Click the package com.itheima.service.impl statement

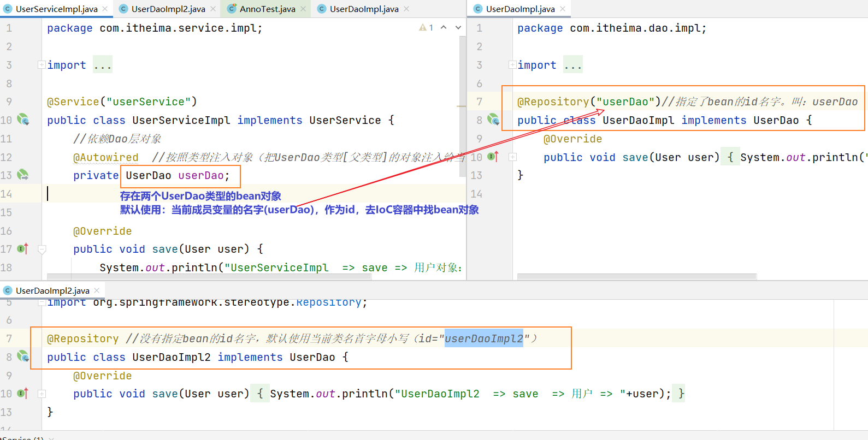(x=155, y=28)
